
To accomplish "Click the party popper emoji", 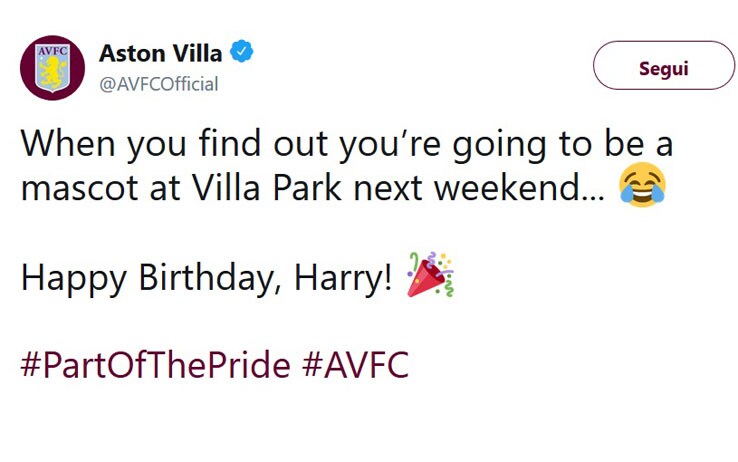I will click(x=430, y=275).
